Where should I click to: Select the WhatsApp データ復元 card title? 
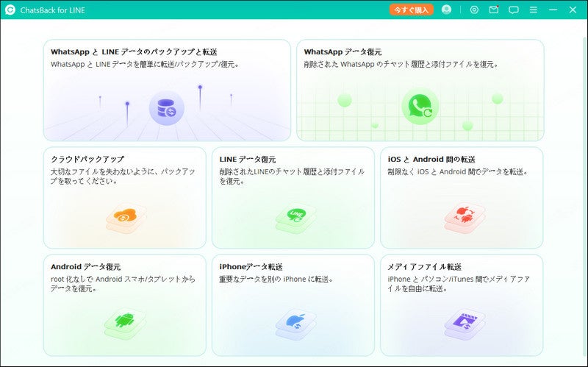click(x=343, y=51)
